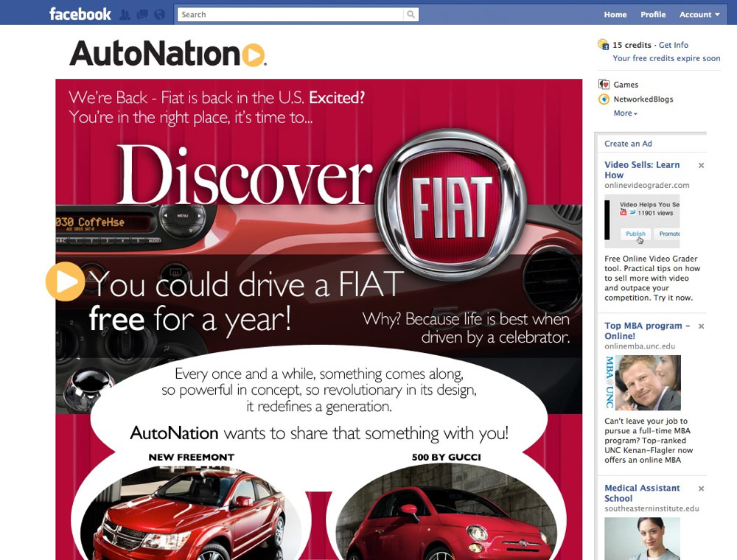
Task: Click inside the Search field
Action: (295, 13)
